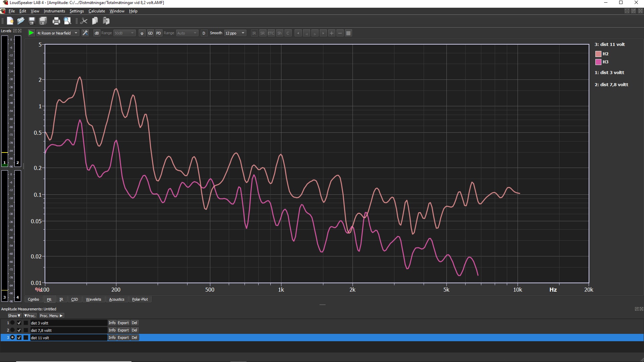Toggle the D distortion button
Viewport: 644px width, 362px height.
(x=204, y=33)
